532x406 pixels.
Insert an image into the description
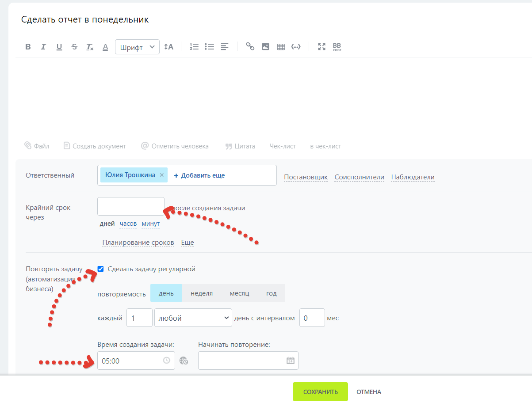[265, 47]
